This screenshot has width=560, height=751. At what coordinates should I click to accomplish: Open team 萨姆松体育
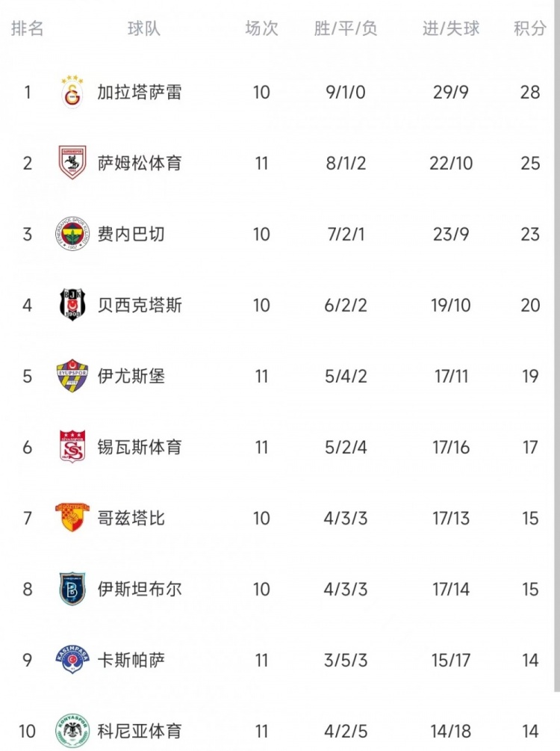click(140, 163)
